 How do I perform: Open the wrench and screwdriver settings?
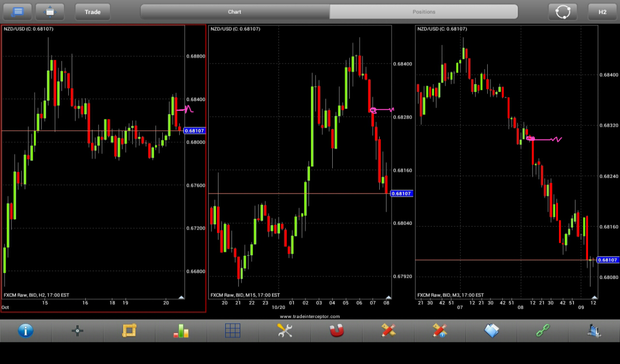(x=285, y=330)
